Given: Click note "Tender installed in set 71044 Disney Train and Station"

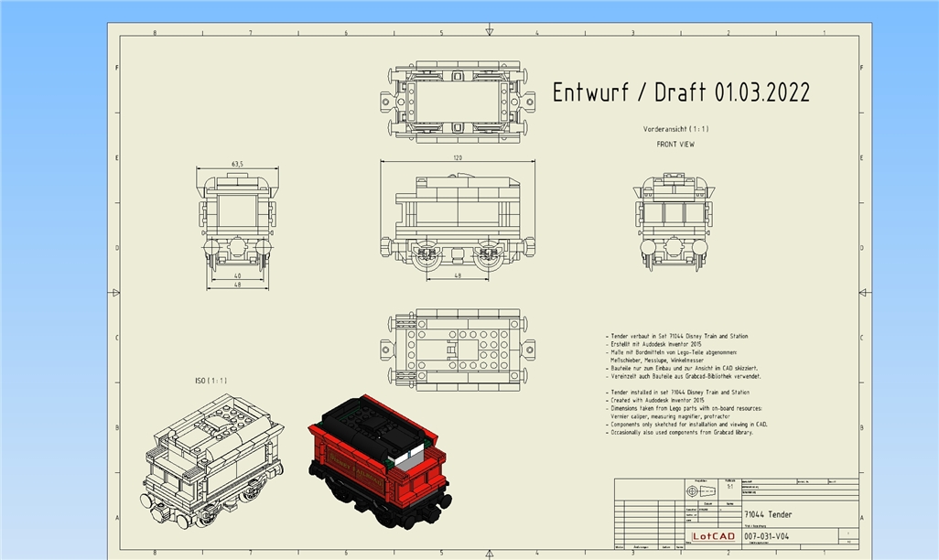Looking at the screenshot, I should click(x=677, y=393).
